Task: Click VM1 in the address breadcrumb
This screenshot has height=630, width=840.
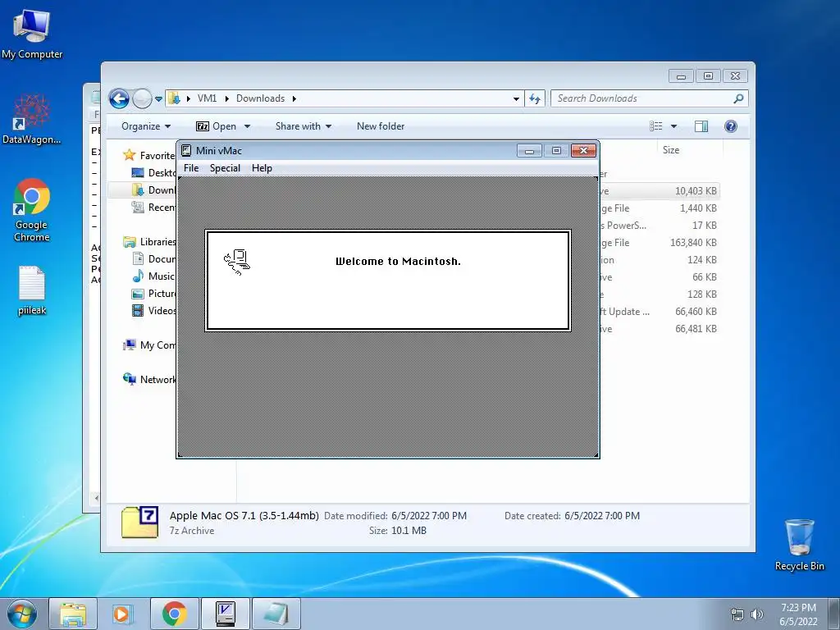Action: point(207,98)
